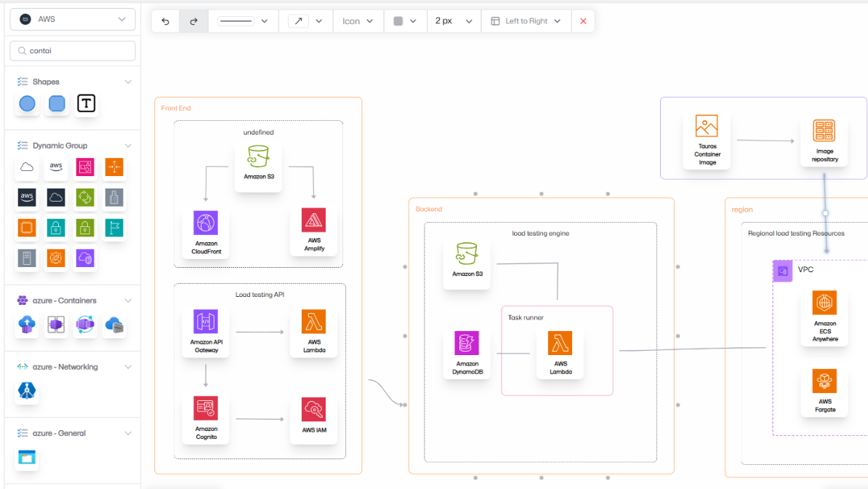Open the Left to Right layout dropdown
Image resolution: width=868 pixels, height=489 pixels.
pyautogui.click(x=526, y=21)
